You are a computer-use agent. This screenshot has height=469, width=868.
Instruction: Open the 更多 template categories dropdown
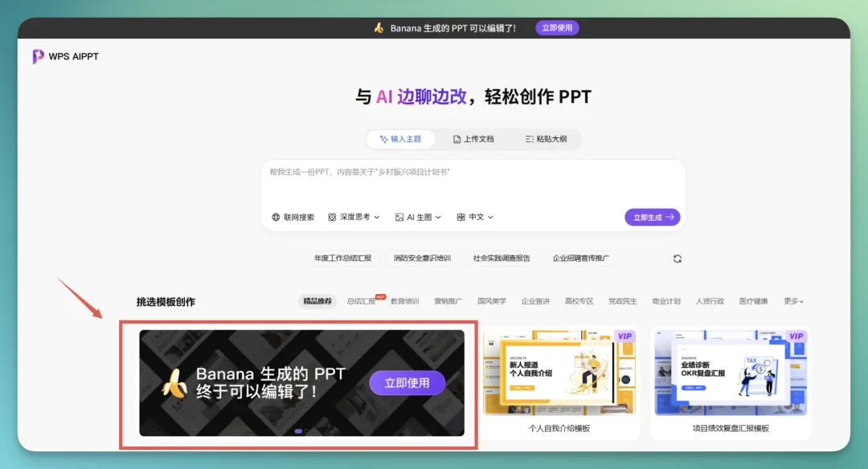tap(793, 301)
